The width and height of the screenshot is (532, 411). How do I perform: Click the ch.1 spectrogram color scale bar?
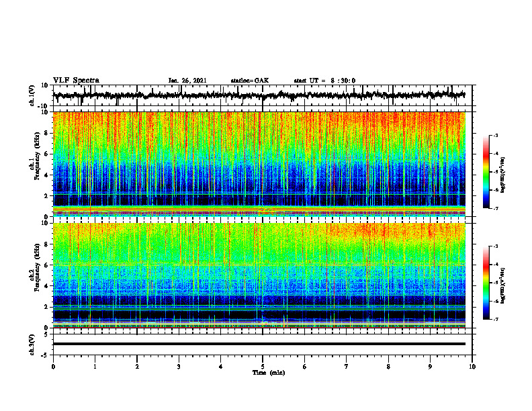[x=486, y=172]
